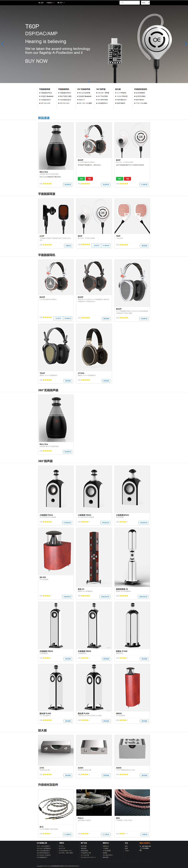
Task: Focus the search field in header
Action: pyautogui.click(x=130, y=3)
